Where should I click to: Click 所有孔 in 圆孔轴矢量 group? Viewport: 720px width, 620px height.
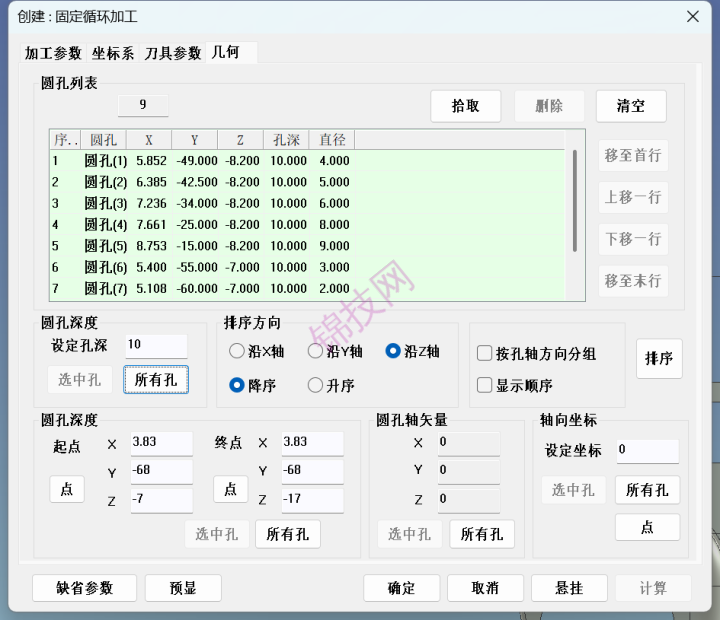click(482, 534)
